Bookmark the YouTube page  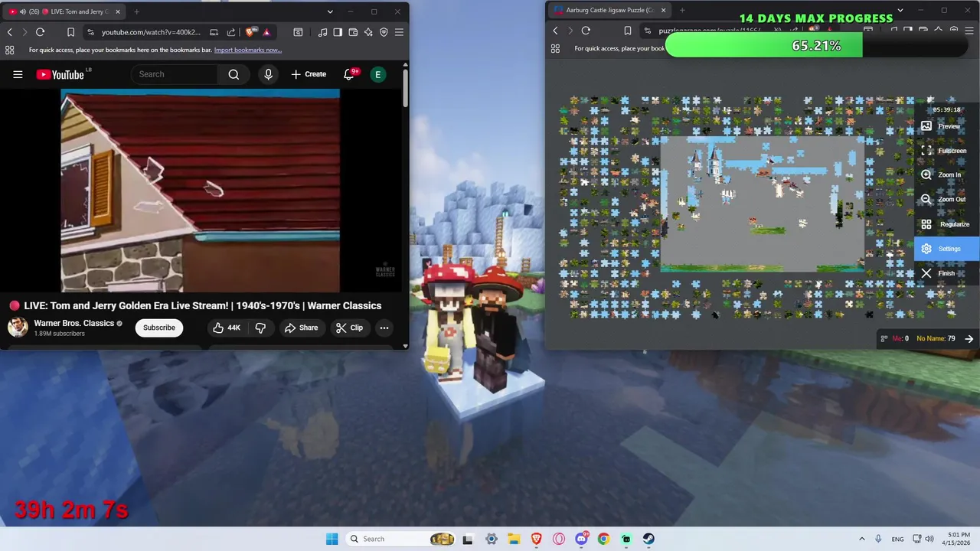point(70,32)
